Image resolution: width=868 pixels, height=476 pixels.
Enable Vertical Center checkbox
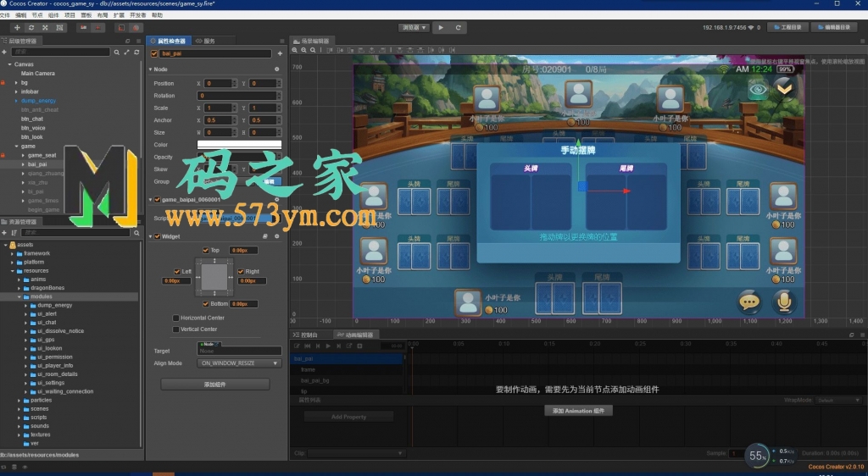point(176,329)
